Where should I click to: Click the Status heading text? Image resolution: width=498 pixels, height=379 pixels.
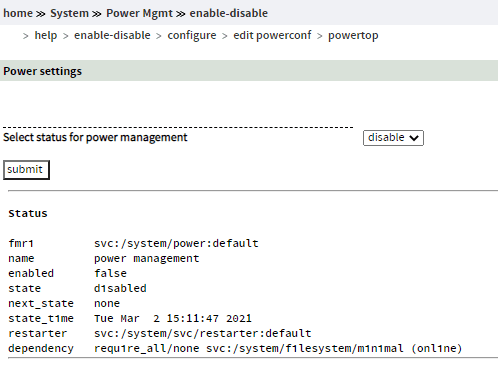(28, 213)
